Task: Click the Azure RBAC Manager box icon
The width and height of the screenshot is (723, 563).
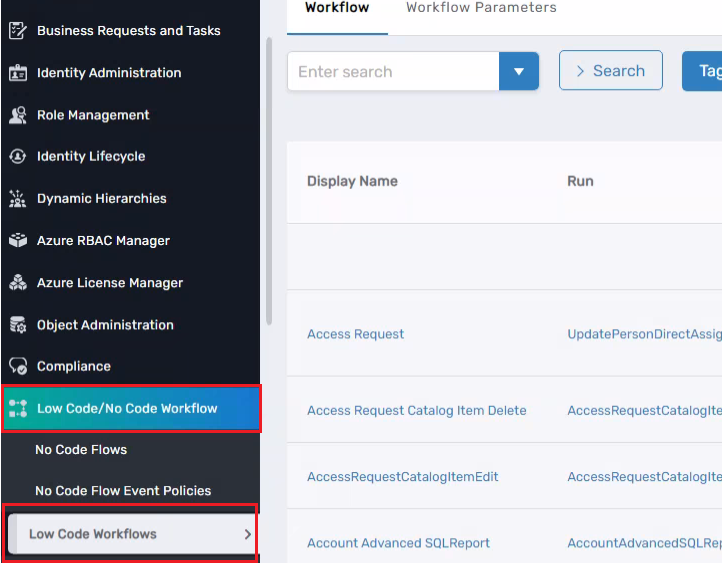Action: (x=18, y=240)
